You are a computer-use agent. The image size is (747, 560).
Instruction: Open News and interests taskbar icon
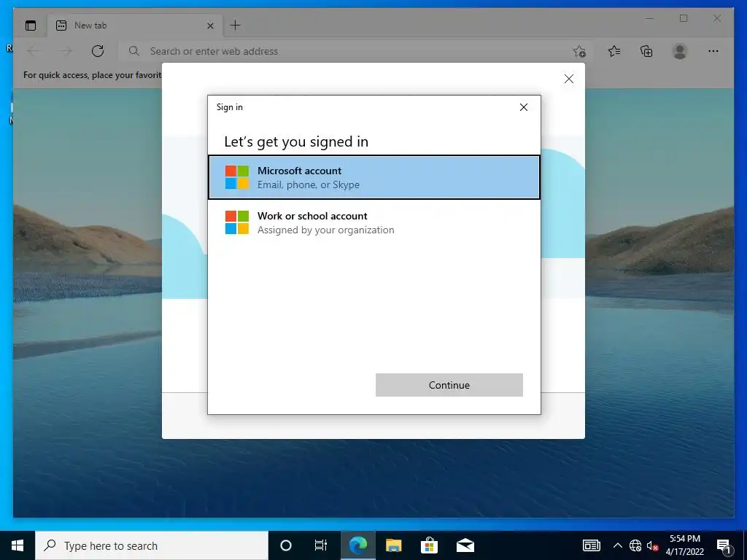(591, 545)
